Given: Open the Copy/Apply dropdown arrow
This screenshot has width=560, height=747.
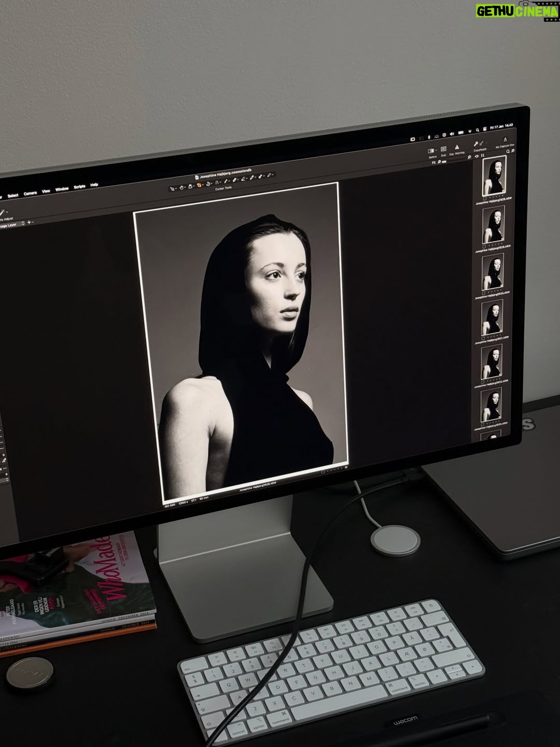Looking at the screenshot, I should (486, 143).
